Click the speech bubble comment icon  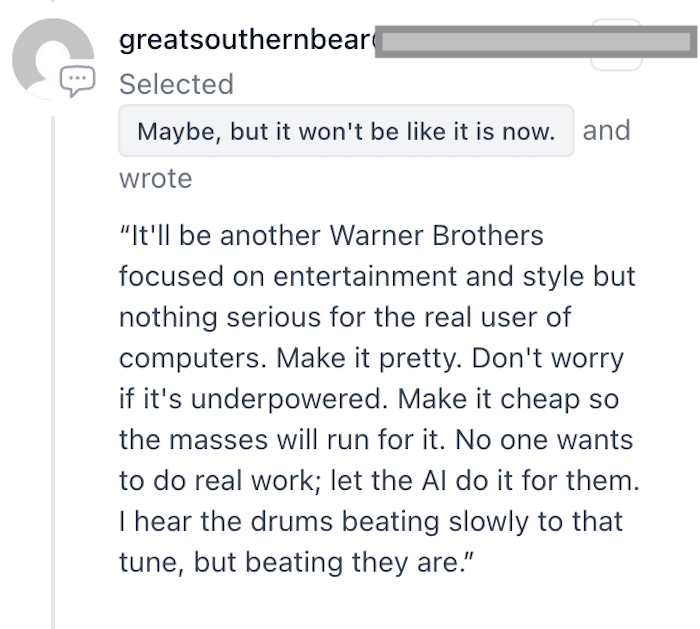(x=78, y=80)
